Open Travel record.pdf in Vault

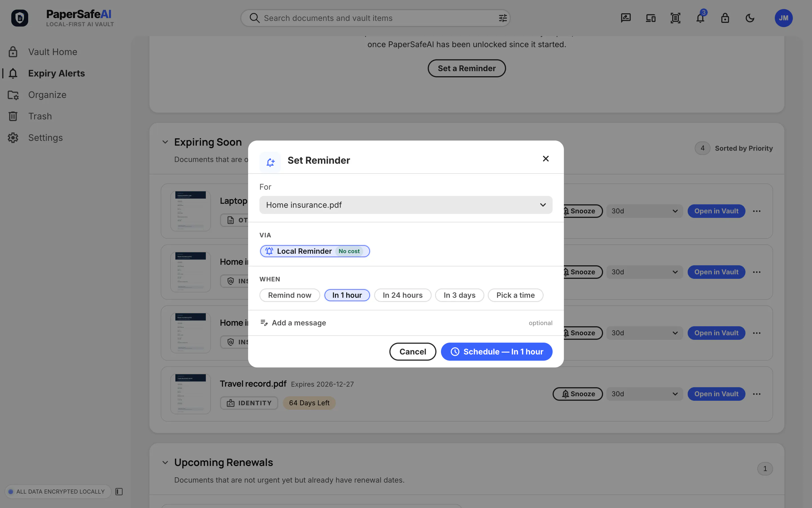(716, 394)
